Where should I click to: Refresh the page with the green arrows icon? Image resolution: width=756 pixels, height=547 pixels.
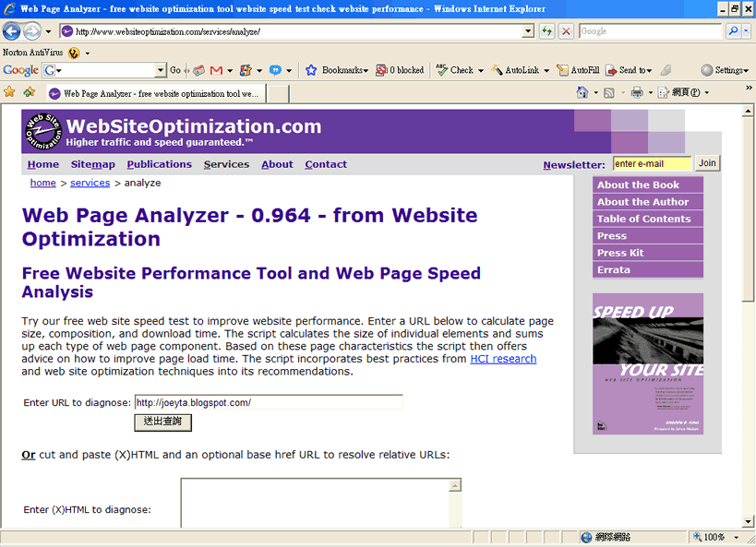(546, 31)
